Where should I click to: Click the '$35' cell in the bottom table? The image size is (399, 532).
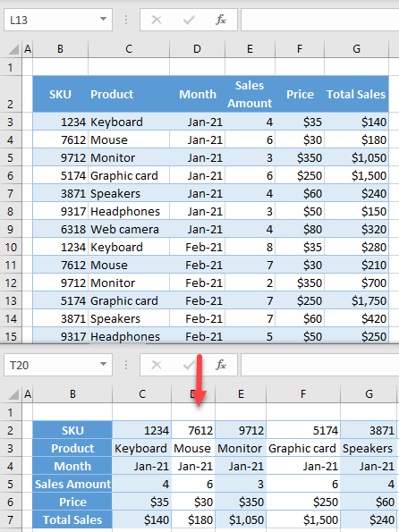[x=141, y=502]
